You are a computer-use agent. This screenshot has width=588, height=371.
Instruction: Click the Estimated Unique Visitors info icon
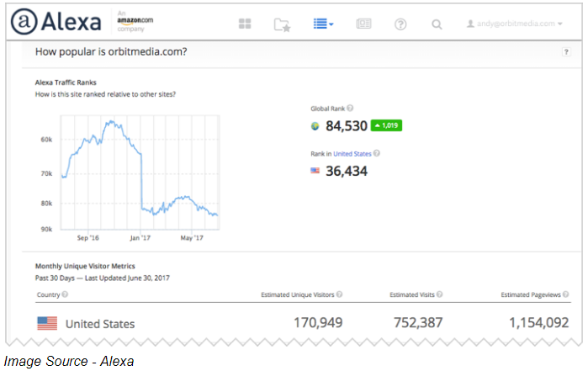[339, 294]
